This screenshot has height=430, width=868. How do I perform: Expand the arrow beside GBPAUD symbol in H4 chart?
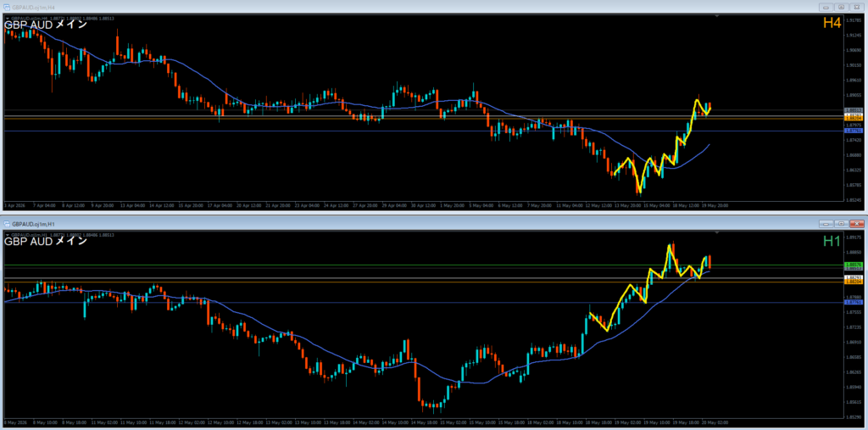[x=8, y=19]
